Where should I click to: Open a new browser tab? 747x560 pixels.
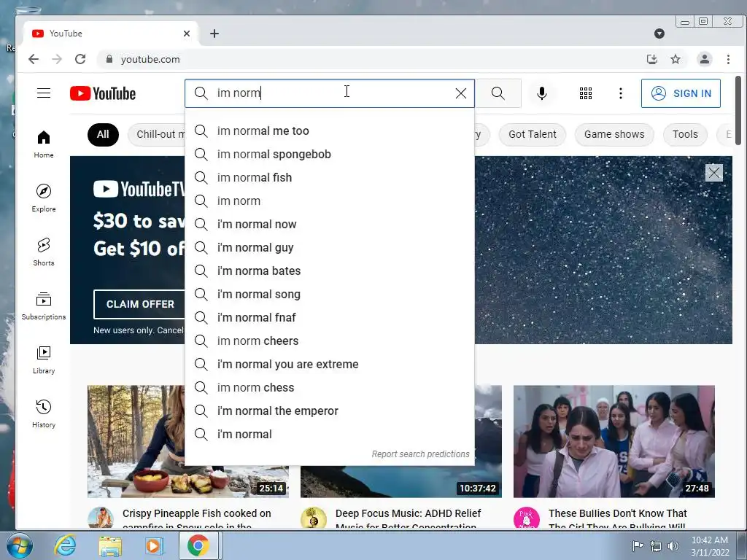(214, 34)
